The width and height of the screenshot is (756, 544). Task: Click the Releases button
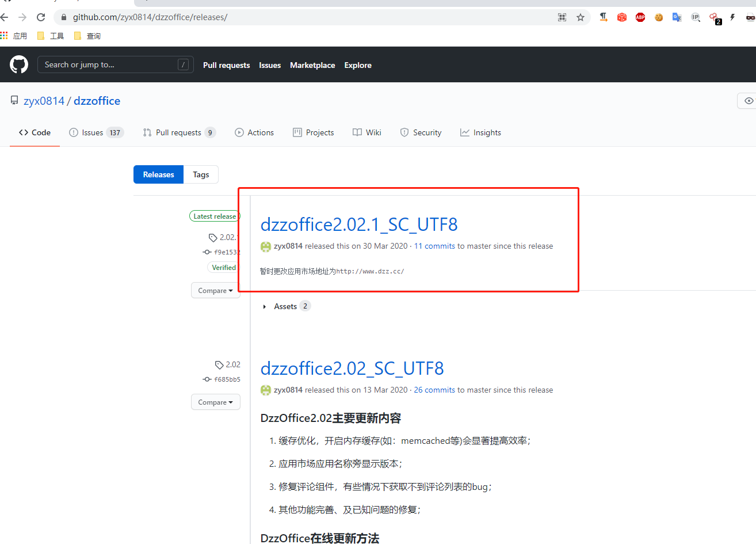pyautogui.click(x=158, y=174)
